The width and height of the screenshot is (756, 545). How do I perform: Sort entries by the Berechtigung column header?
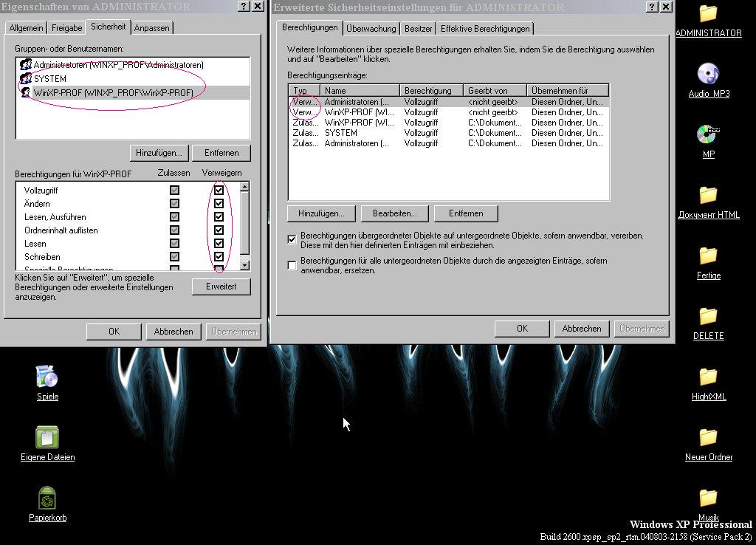[x=431, y=91]
